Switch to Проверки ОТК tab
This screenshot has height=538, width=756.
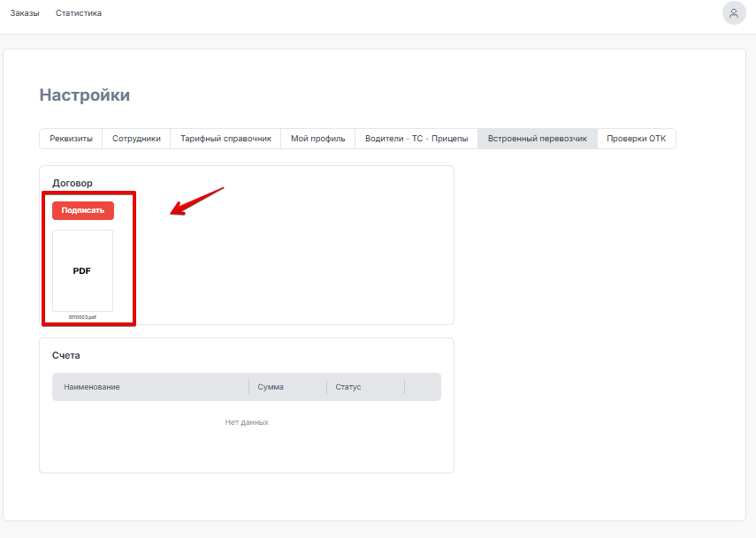(636, 139)
